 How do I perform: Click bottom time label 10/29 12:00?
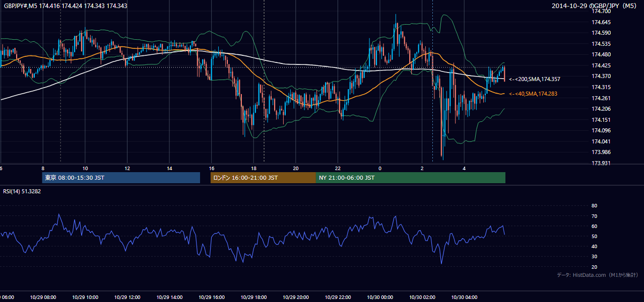pos(127,297)
